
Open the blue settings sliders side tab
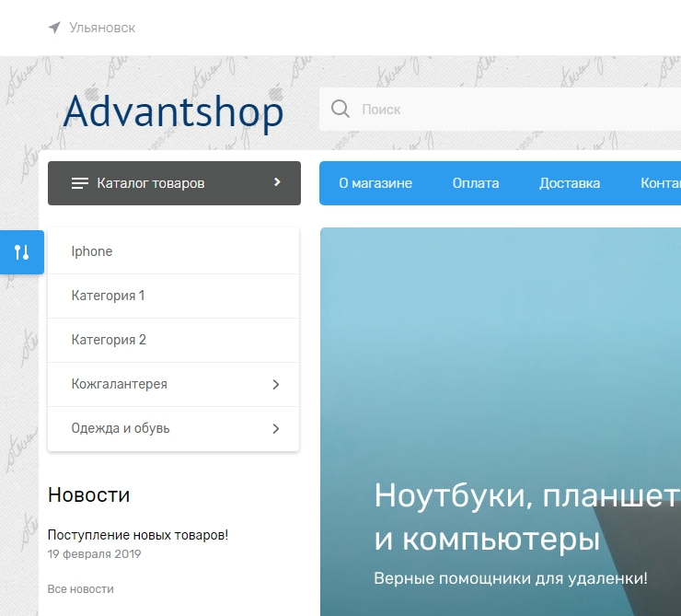pos(22,252)
